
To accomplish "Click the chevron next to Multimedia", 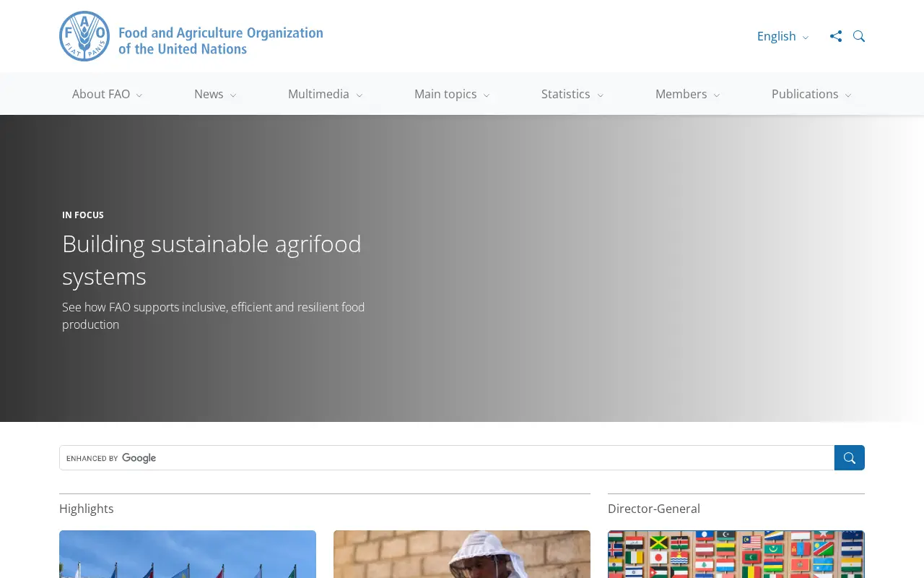I will click(x=359, y=95).
